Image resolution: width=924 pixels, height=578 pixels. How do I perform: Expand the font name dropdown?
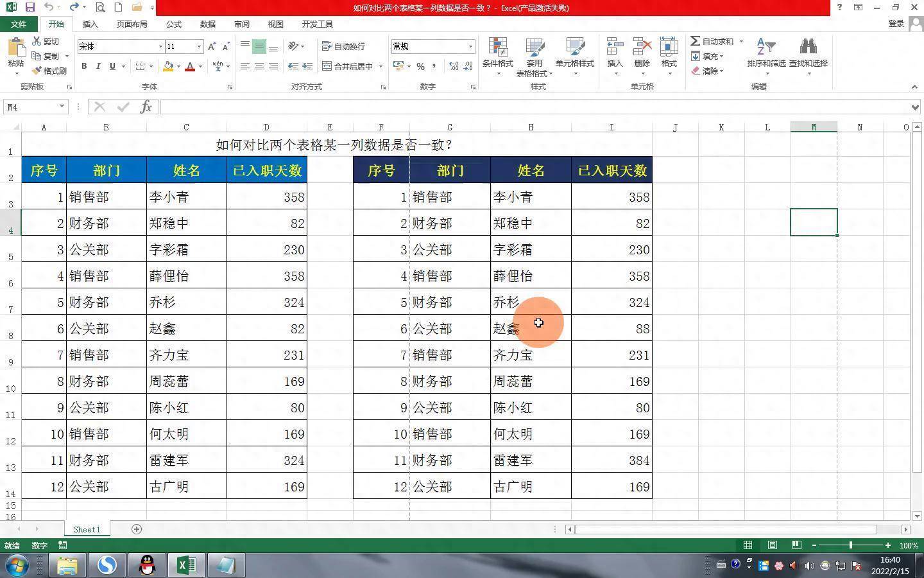click(160, 46)
